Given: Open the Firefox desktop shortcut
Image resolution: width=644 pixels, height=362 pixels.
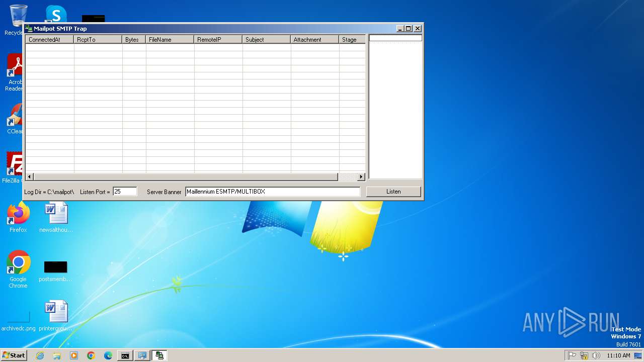Looking at the screenshot, I should click(x=18, y=218).
